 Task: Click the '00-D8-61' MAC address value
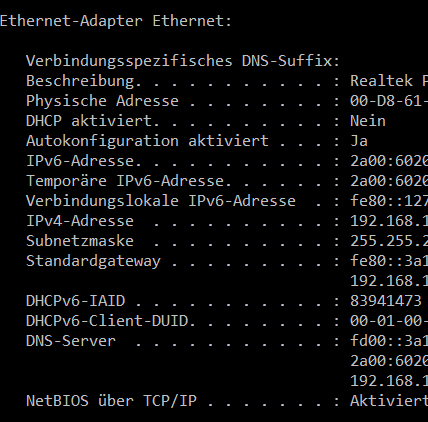tap(389, 101)
